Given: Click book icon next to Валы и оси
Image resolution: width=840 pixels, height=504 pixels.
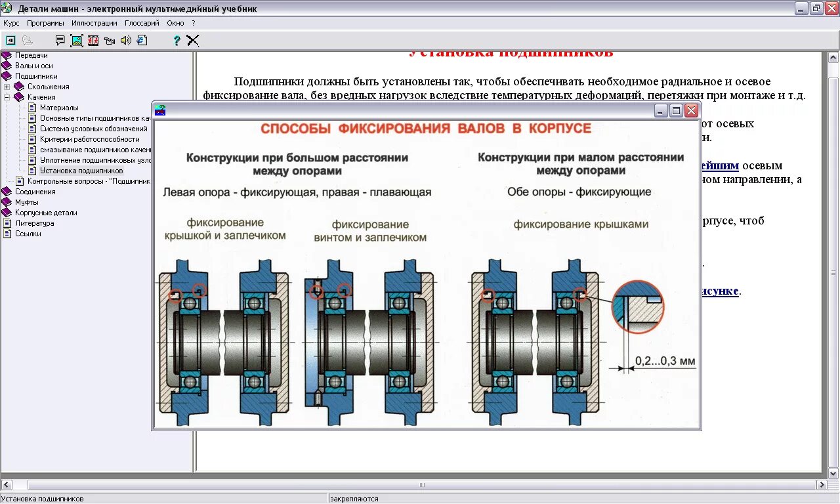Looking at the screenshot, I should tap(7, 66).
